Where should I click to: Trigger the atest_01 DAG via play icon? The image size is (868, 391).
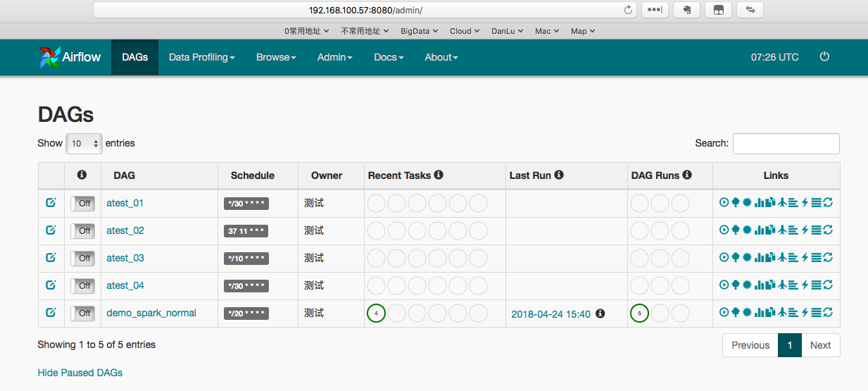click(724, 202)
